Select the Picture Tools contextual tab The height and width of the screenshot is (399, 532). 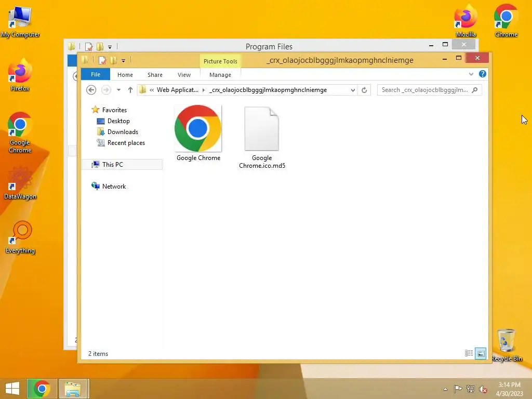pos(220,61)
